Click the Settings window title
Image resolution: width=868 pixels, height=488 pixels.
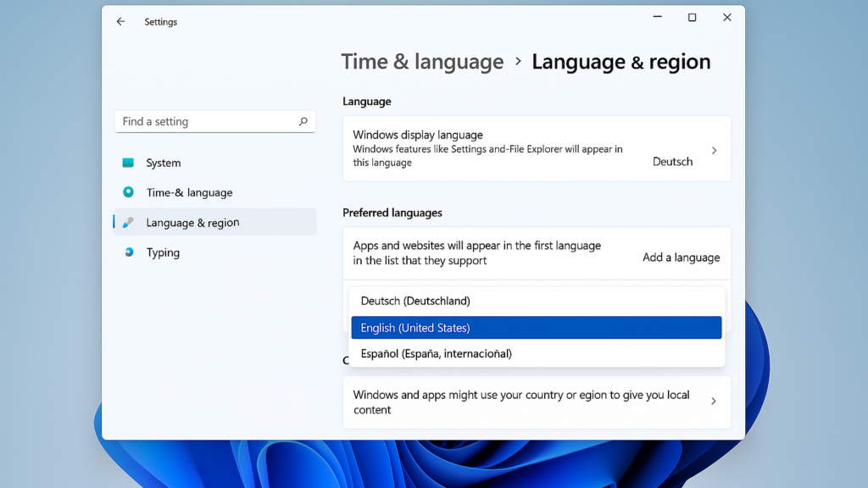click(x=160, y=21)
